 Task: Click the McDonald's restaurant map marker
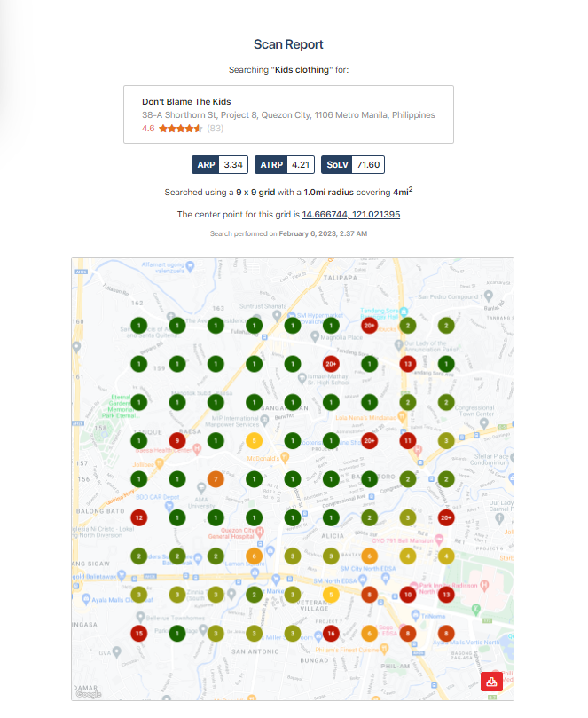285,457
